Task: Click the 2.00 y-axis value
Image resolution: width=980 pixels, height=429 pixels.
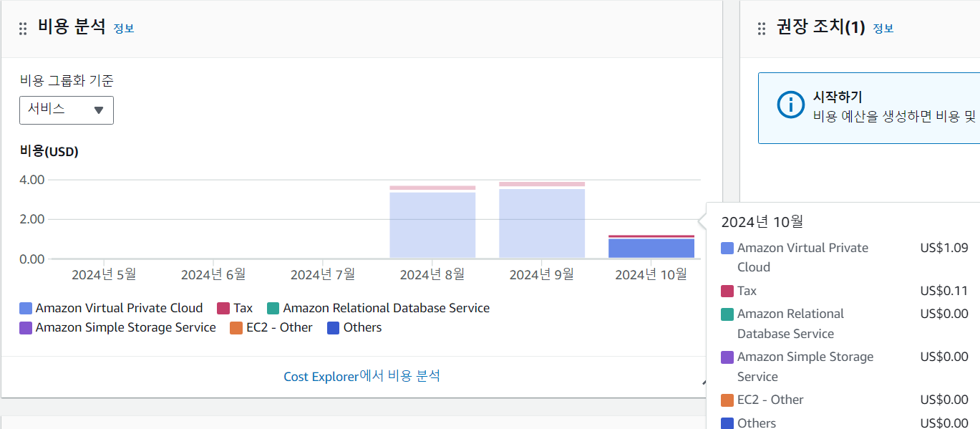Action: coord(32,219)
